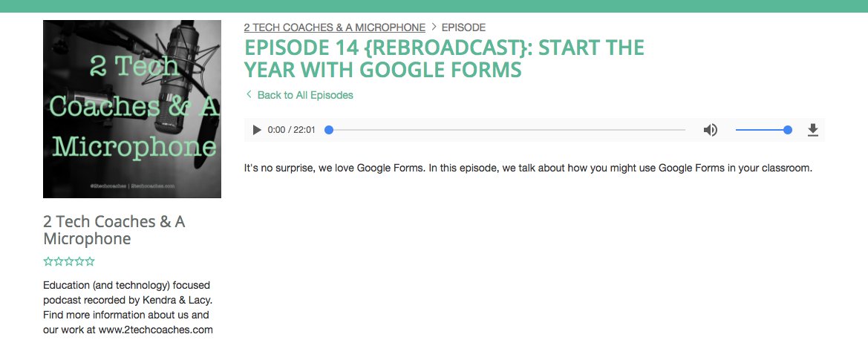Adjust the volume slider
868x340 pixels.
coord(763,130)
